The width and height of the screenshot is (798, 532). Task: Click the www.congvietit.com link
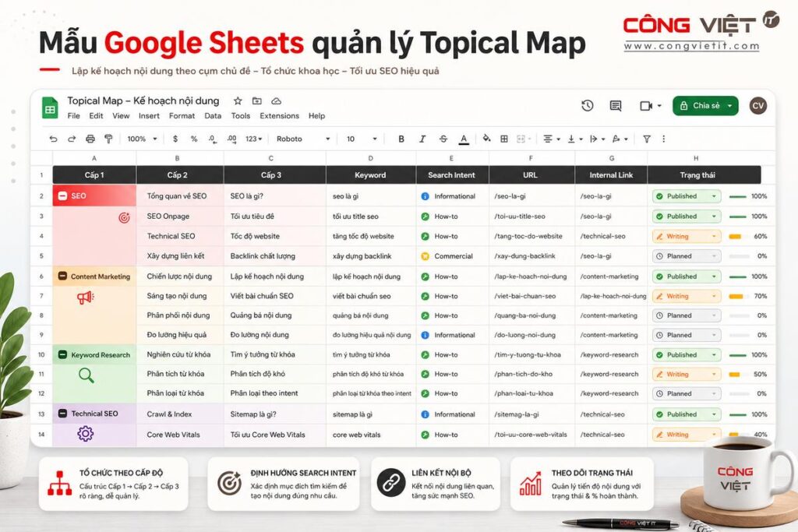tap(692, 46)
